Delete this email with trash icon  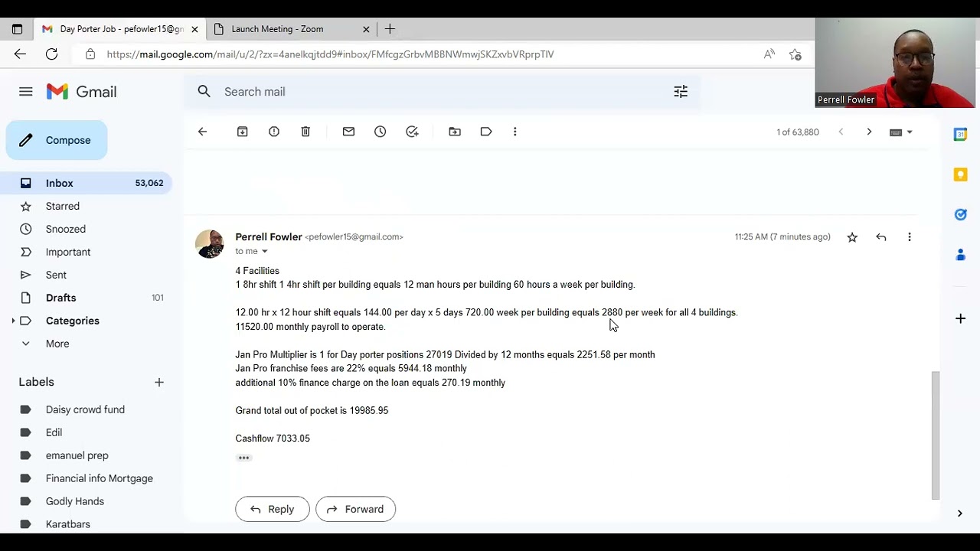point(305,132)
